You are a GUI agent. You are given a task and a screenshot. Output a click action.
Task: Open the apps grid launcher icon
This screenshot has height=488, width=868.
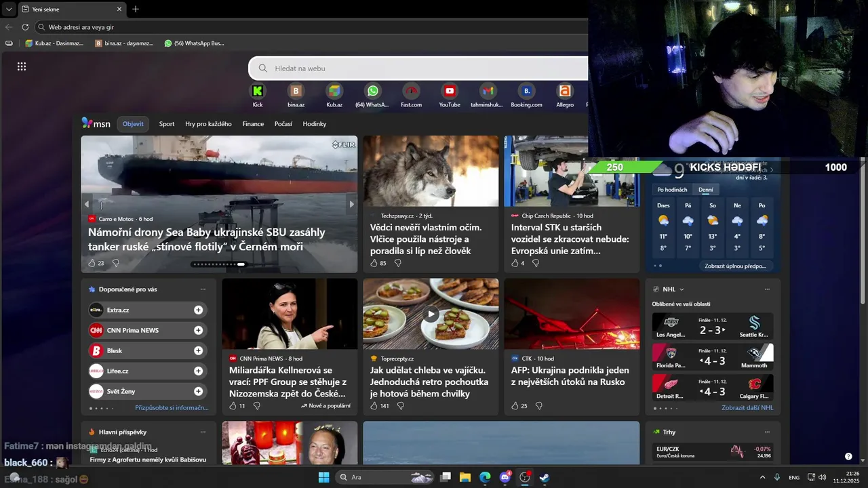[x=22, y=66]
